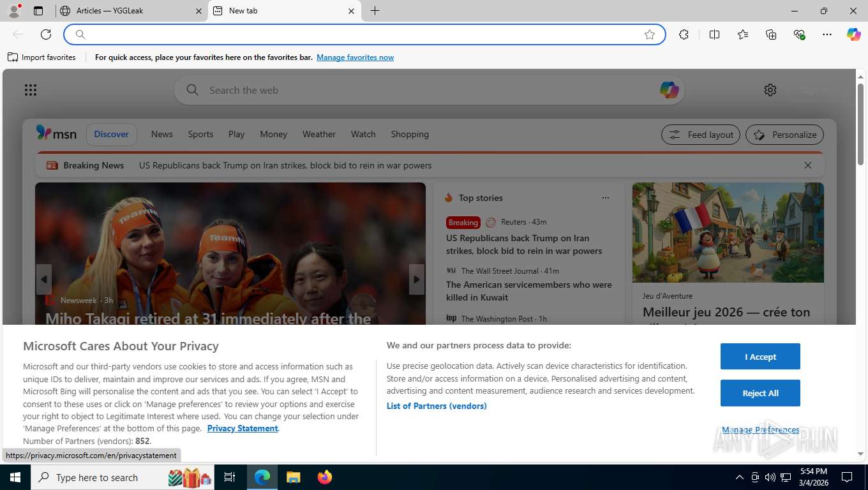The width and height of the screenshot is (868, 490).
Task: Go to next slide in the carousel
Action: 417,279
